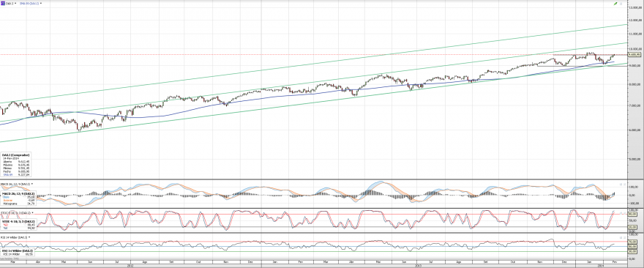This screenshot has width=644, height=268.
Task: Select the blue SMA (DAX.I) indicator label
Action: [29, 3]
